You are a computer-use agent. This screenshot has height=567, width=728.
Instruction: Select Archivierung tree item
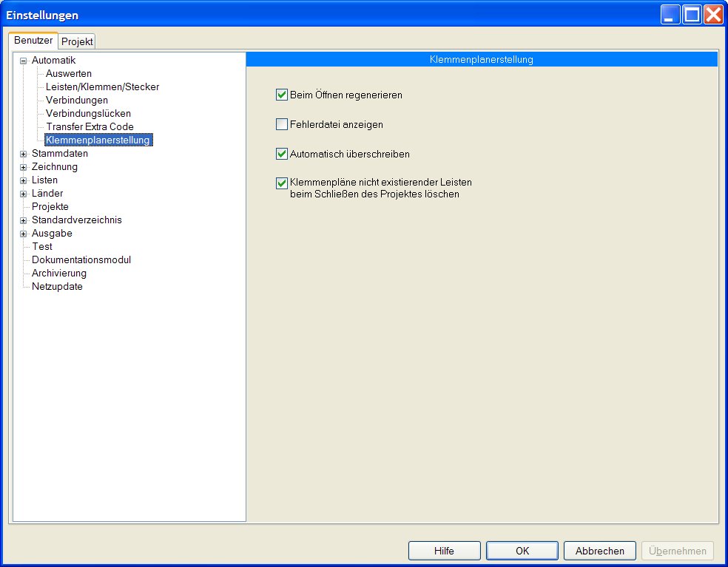point(59,274)
